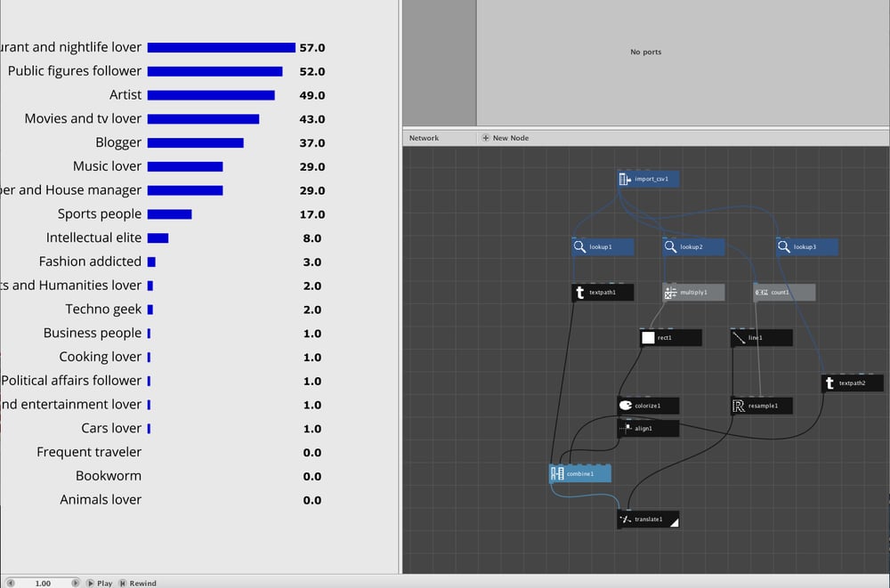Click the 'Frequent traveler' label
This screenshot has width=890, height=588.
(89, 453)
